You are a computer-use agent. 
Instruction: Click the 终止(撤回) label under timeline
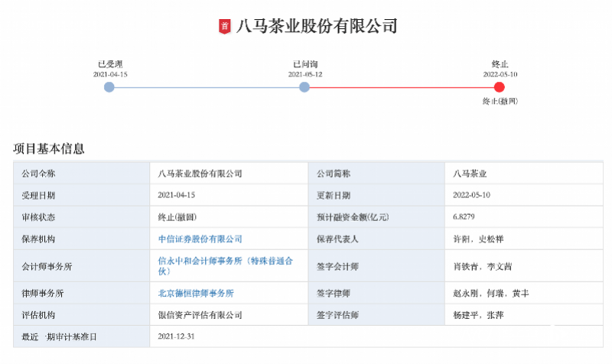(x=500, y=102)
